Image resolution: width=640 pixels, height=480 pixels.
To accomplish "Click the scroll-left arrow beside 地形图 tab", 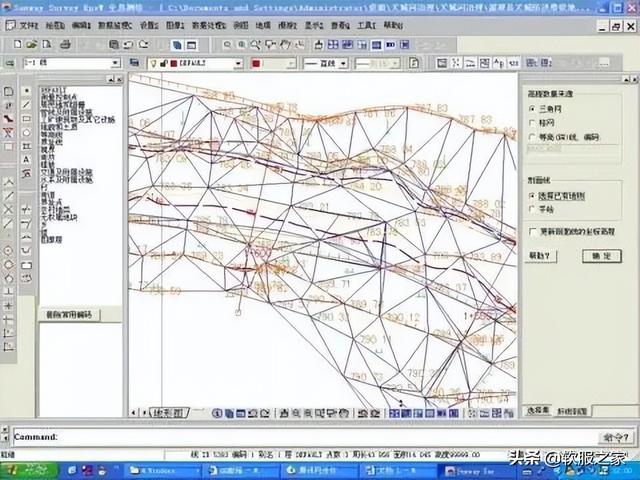I will pyautogui.click(x=133, y=413).
